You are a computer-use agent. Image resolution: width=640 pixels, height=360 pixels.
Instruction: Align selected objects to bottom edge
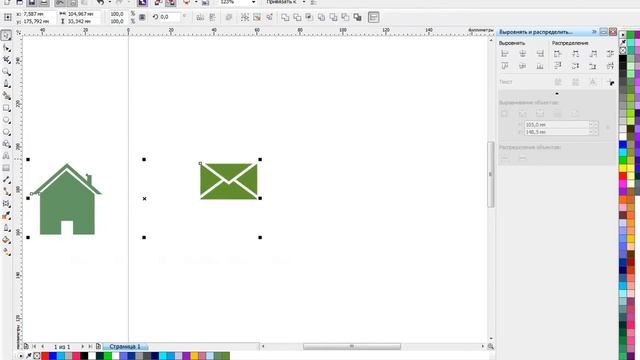pos(540,66)
